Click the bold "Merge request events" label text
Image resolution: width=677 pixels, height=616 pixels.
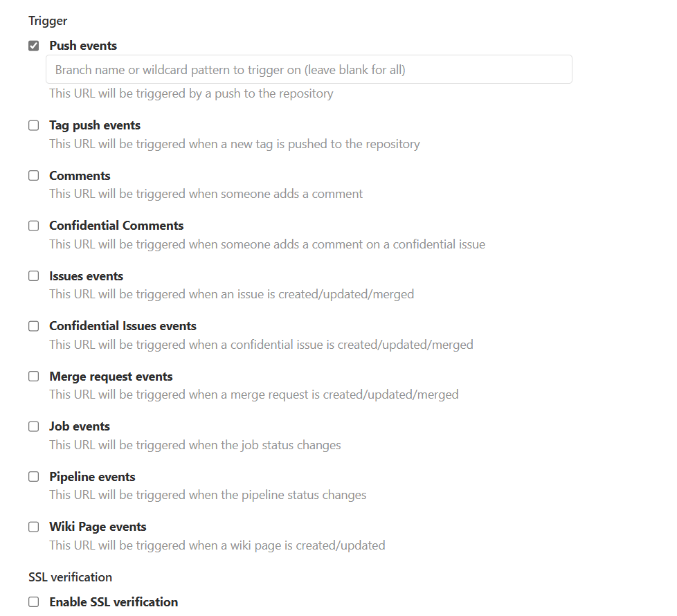[111, 377]
